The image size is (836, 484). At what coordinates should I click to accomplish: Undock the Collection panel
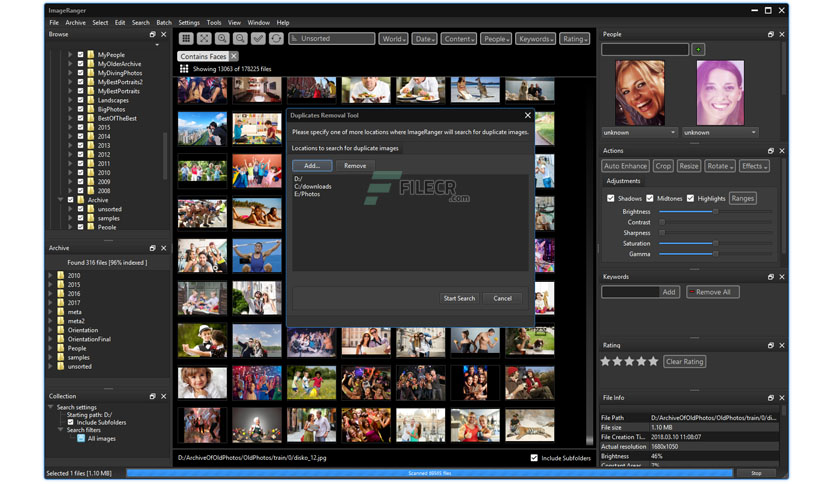click(x=152, y=396)
